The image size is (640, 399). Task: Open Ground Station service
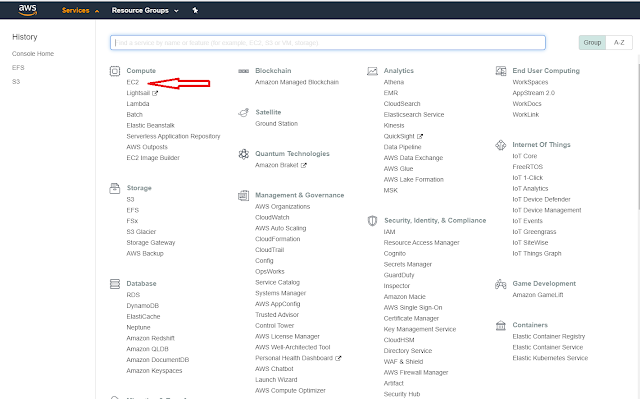(x=277, y=124)
